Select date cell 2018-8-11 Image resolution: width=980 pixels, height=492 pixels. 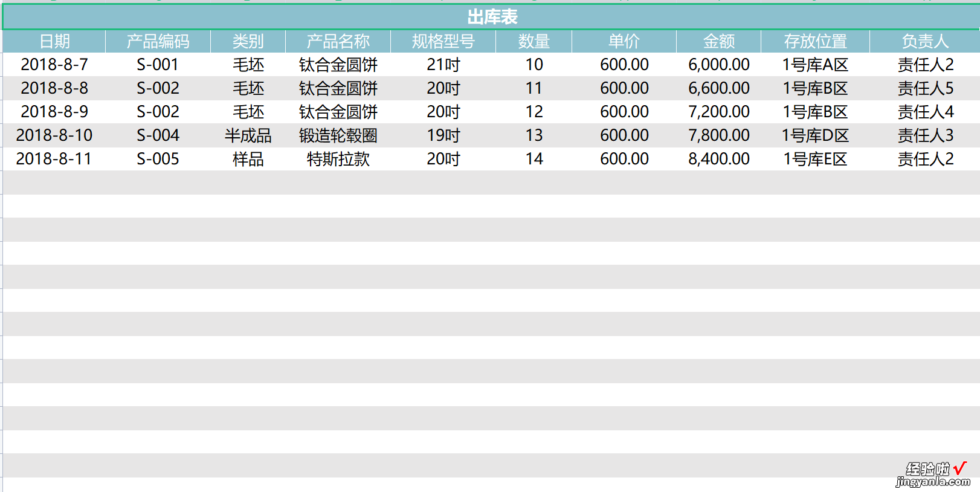coord(54,159)
